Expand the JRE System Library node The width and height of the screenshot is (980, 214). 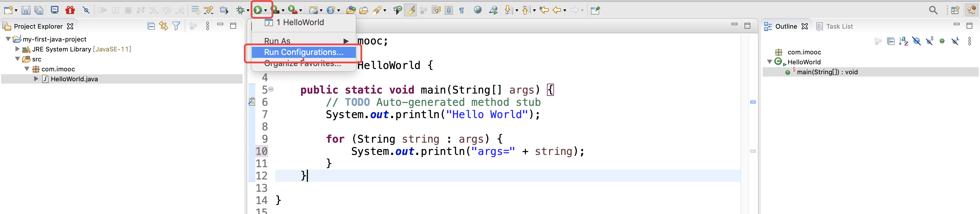tap(17, 49)
